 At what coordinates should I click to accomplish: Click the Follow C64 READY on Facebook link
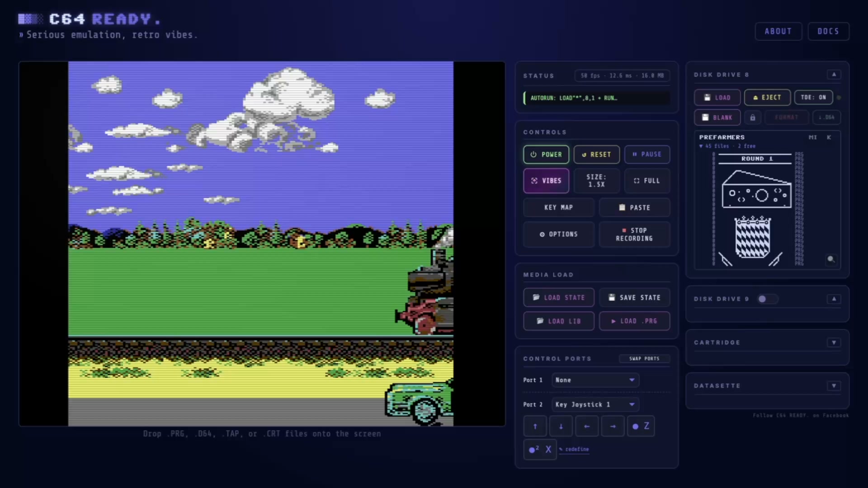801,415
